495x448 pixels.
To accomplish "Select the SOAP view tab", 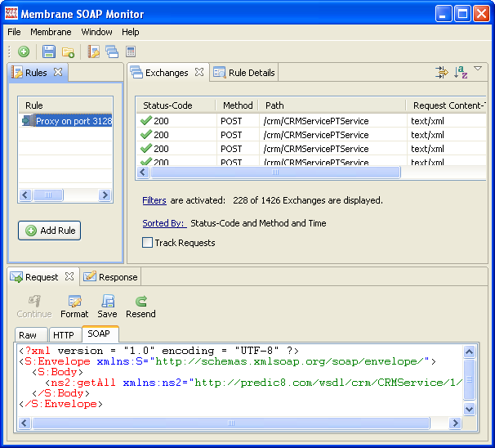I will click(100, 334).
